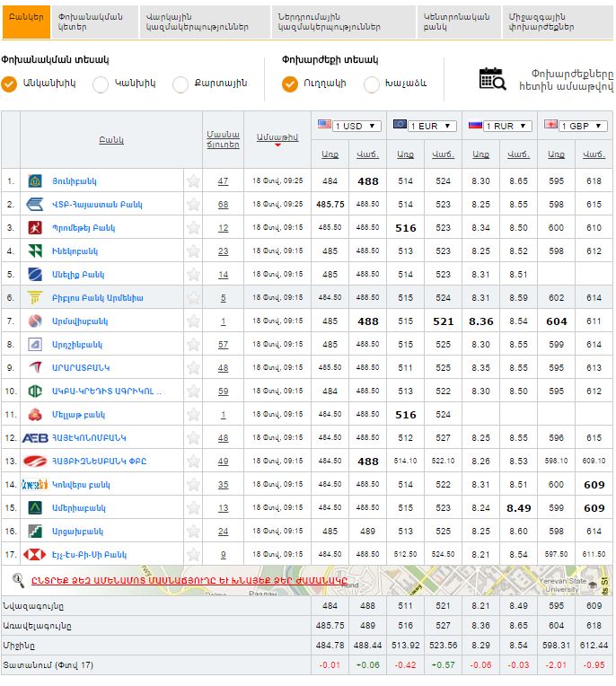Screen dimensions: 616x686
Task: Choose the Խաչաձև exchange type option
Action: (372, 84)
